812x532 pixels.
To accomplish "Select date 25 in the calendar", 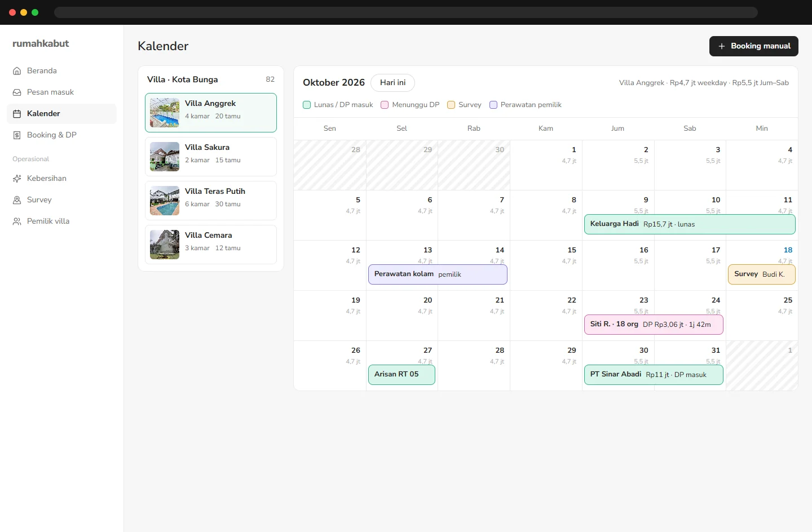I will 788,300.
